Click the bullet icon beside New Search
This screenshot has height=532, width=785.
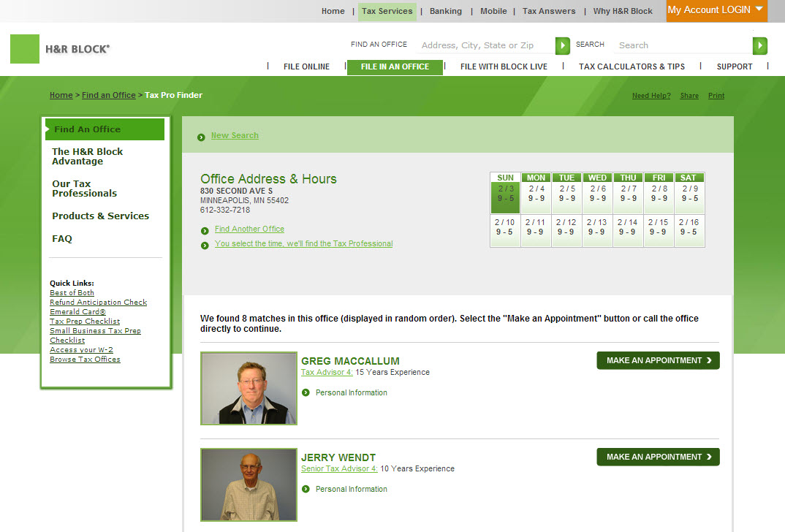[x=201, y=137]
